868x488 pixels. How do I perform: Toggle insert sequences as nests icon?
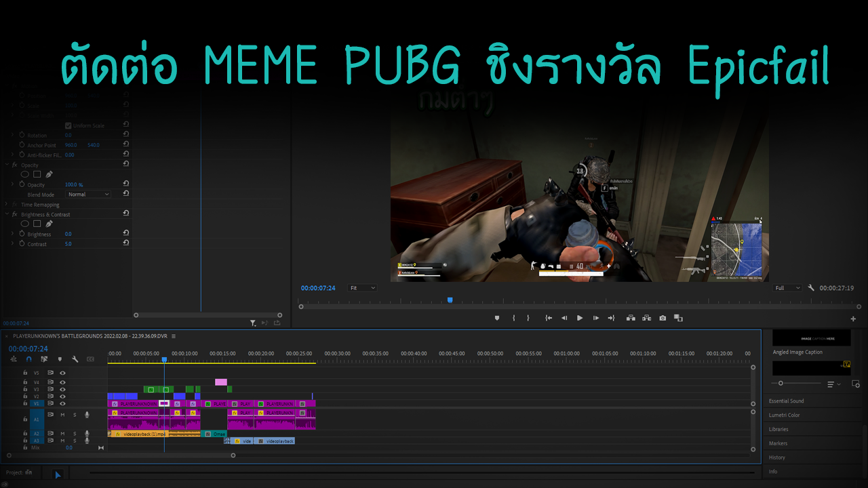tap(14, 359)
